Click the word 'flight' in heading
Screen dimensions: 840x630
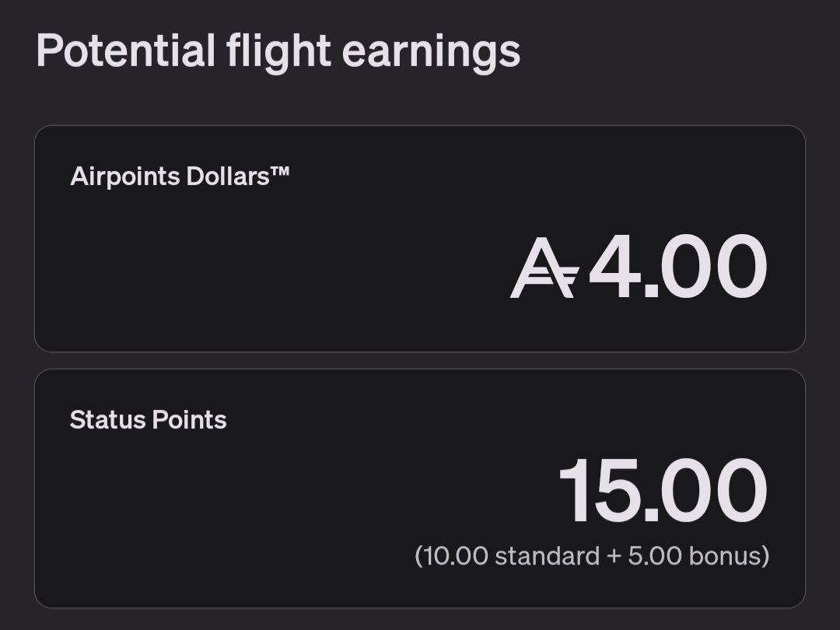[x=278, y=53]
